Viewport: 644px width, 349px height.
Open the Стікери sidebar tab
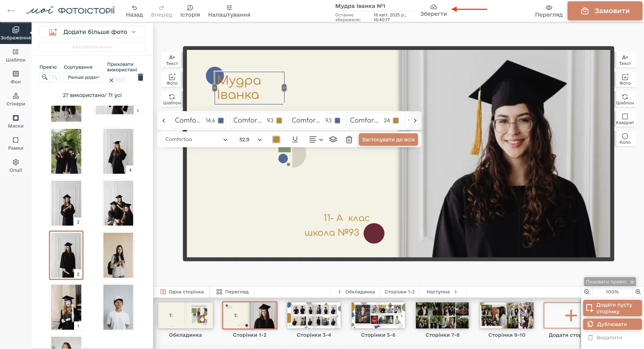pos(16,99)
